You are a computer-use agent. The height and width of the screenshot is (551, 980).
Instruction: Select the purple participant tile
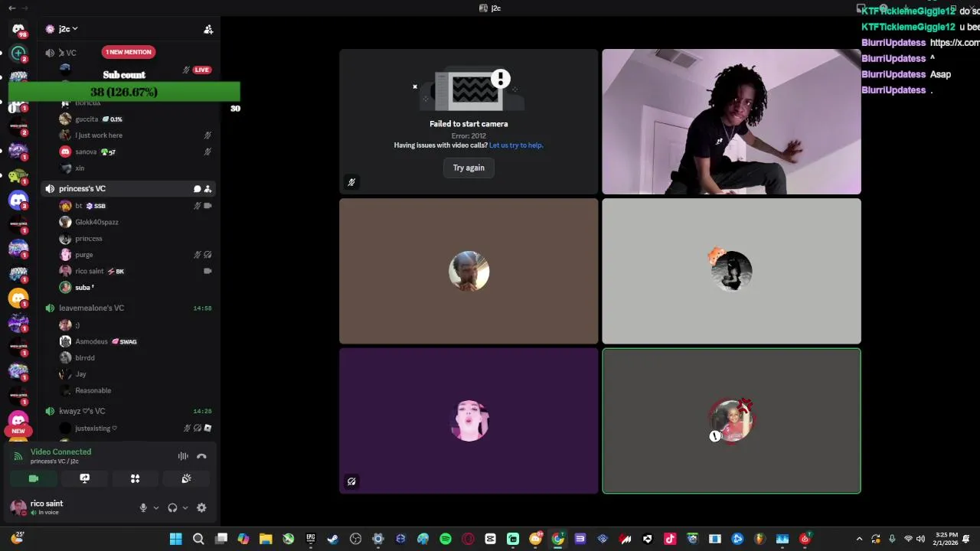point(469,421)
